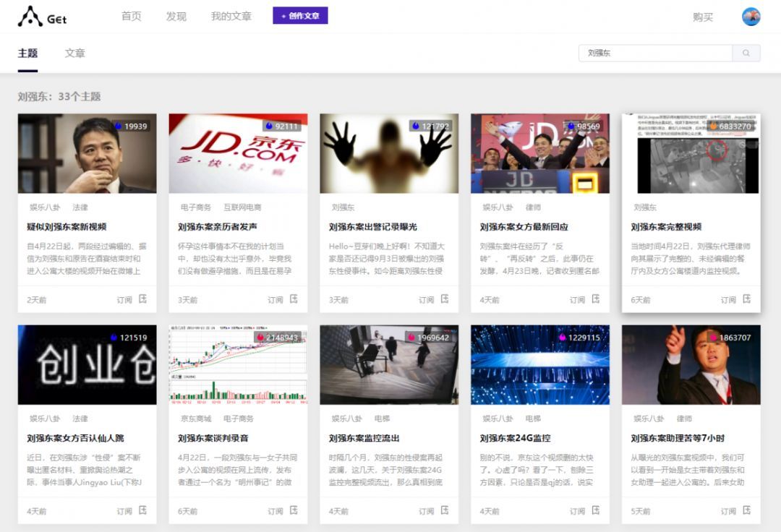Click the 互联网电商 tag

pyautogui.click(x=242, y=207)
